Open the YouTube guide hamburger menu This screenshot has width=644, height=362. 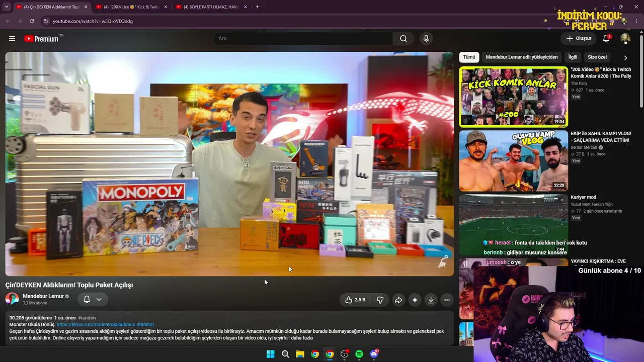[12, 39]
